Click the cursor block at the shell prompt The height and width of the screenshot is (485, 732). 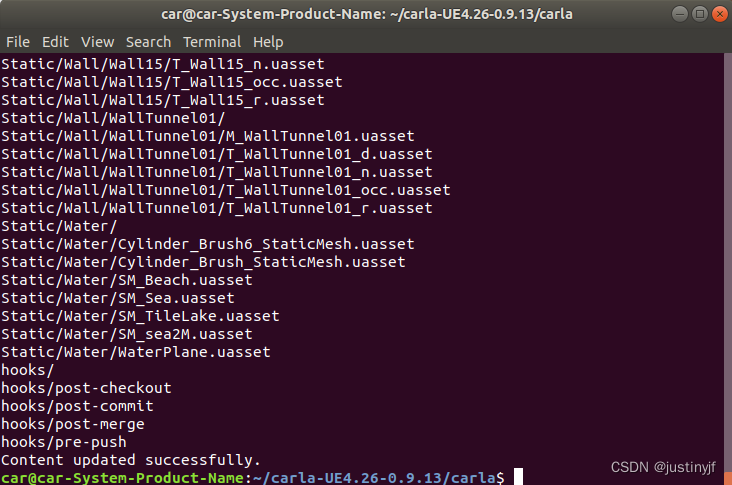click(x=518, y=477)
